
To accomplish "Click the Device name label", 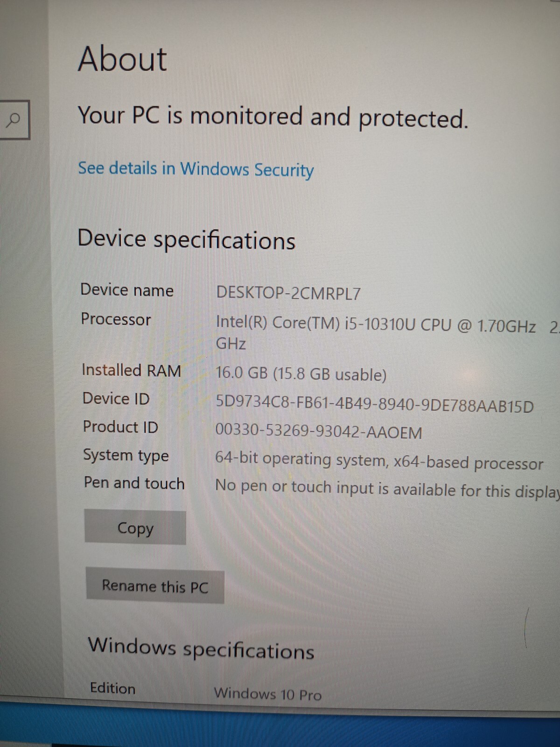I will point(127,290).
